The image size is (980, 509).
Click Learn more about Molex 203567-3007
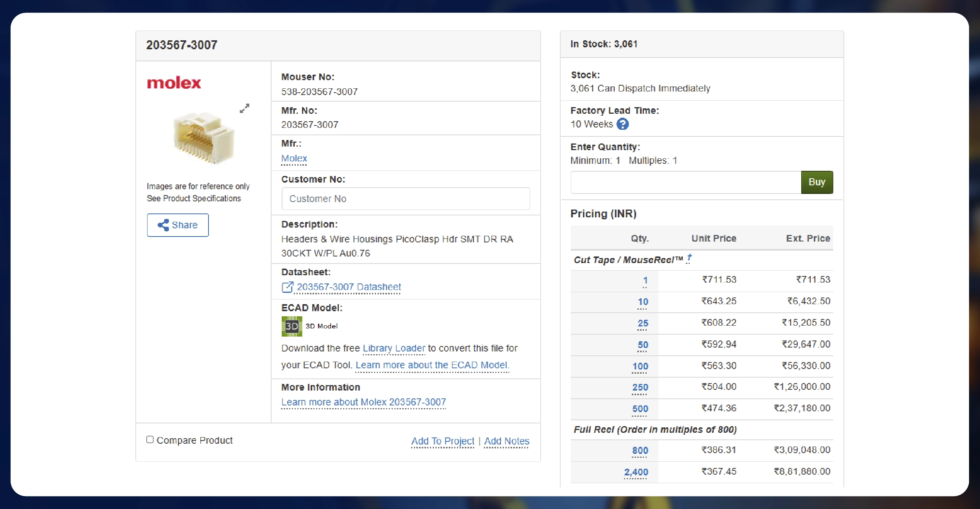click(x=363, y=402)
